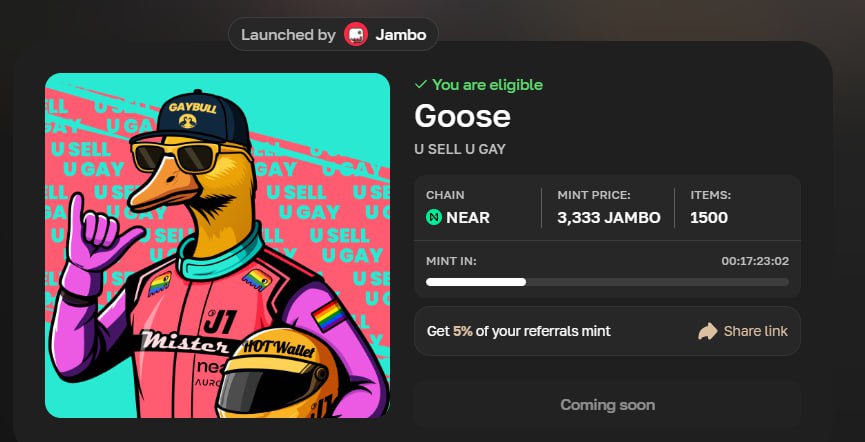865x442 pixels.
Task: Click the Get 5% referrals banner
Action: 607,331
